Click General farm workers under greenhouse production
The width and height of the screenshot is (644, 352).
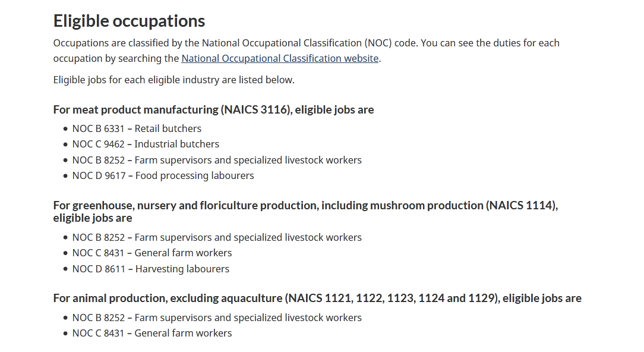[152, 253]
